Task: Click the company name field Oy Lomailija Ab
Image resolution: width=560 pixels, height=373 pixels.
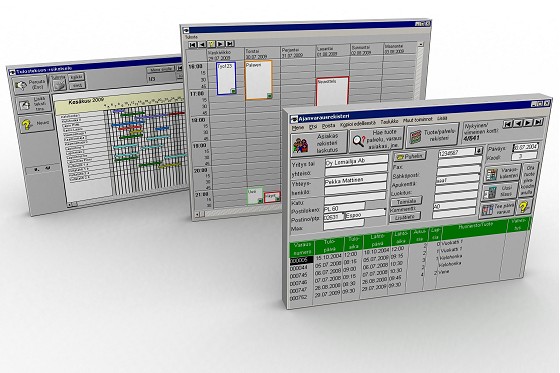Action: click(x=356, y=161)
